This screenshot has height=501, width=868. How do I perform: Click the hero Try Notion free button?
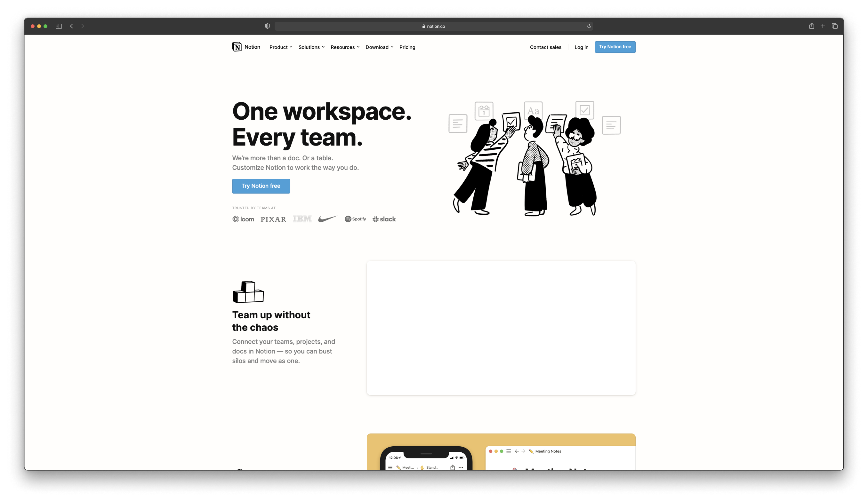261,186
